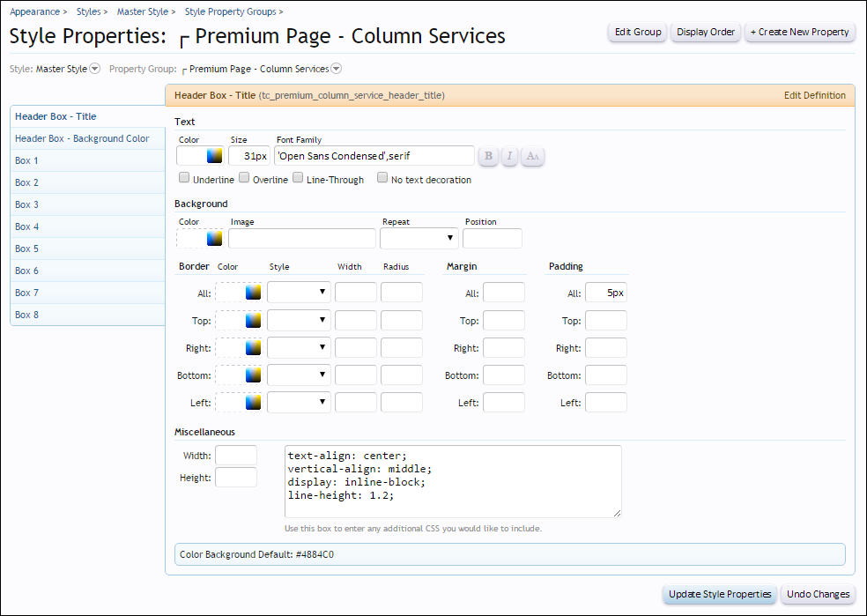This screenshot has width=867, height=616.
Task: Click the Bold font style icon
Action: (x=489, y=156)
